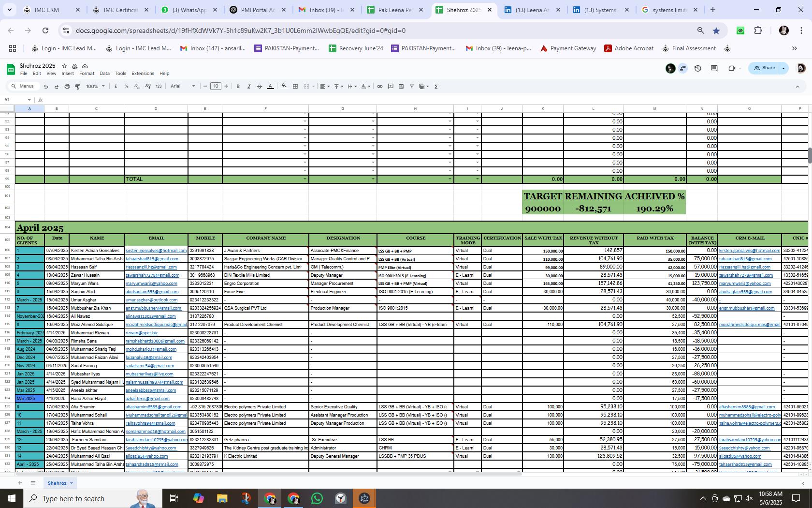812x508 pixels.
Task: Click the Share button
Action: pyautogui.click(x=764, y=68)
